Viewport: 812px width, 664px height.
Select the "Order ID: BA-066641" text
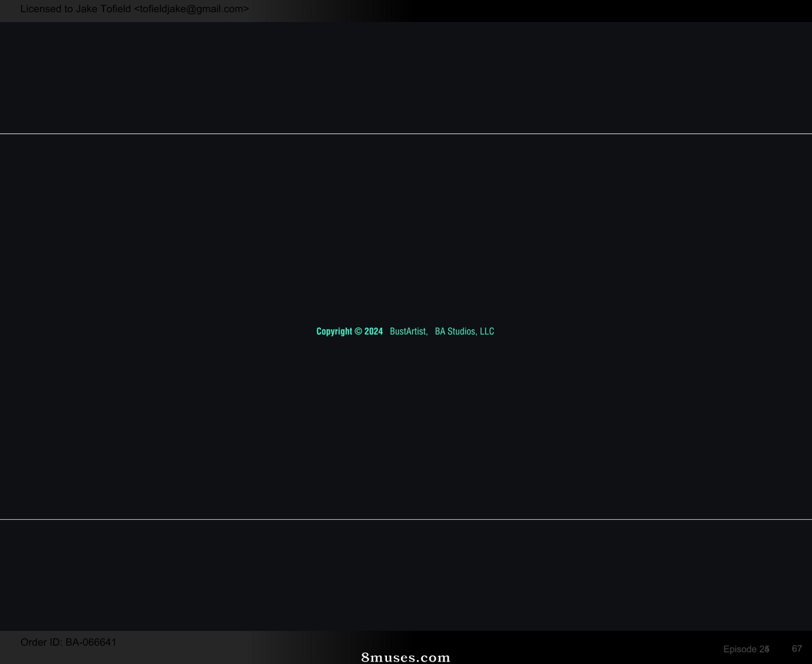[69, 642]
